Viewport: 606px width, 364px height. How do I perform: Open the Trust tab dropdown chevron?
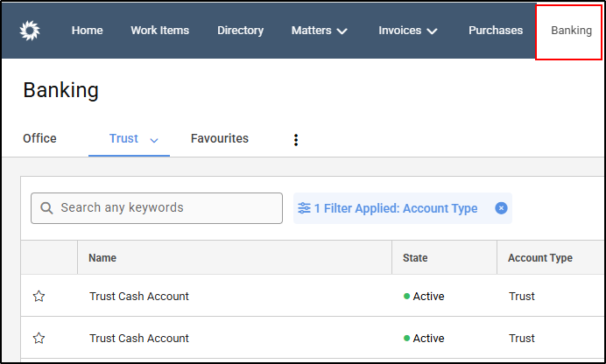click(154, 140)
